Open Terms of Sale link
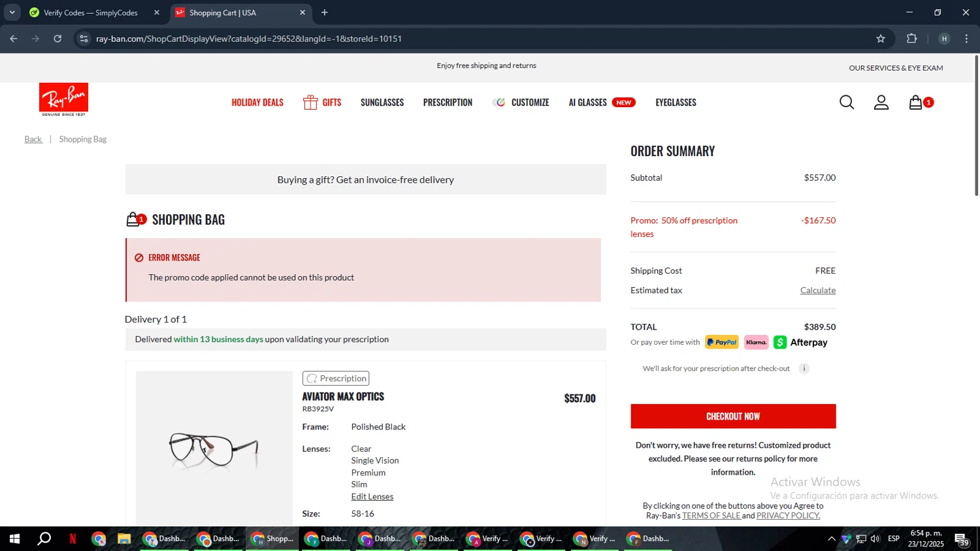Image resolution: width=980 pixels, height=551 pixels. click(711, 516)
